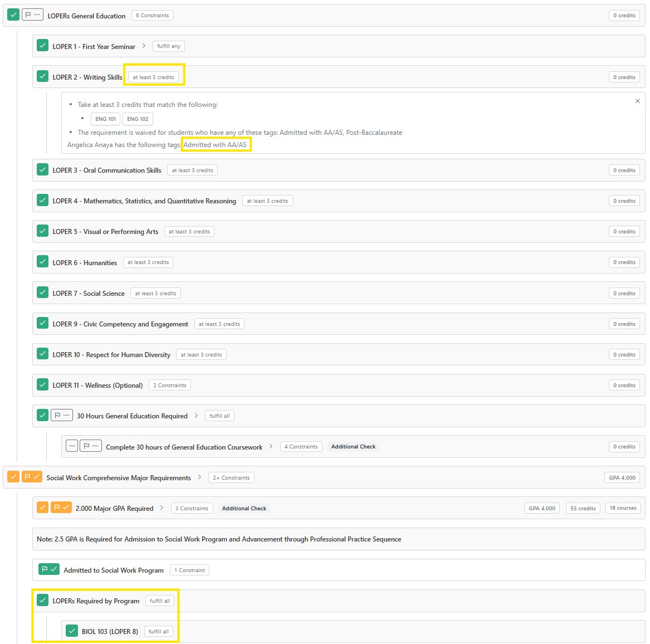Click fulfill any badge on LOPER 1
This screenshot has width=650, height=644.
(x=169, y=46)
